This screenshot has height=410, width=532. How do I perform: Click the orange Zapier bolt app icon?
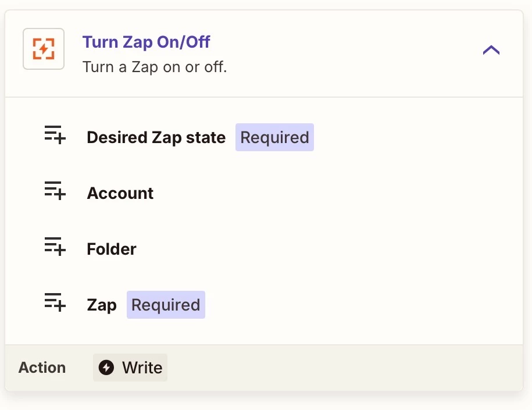(x=44, y=49)
